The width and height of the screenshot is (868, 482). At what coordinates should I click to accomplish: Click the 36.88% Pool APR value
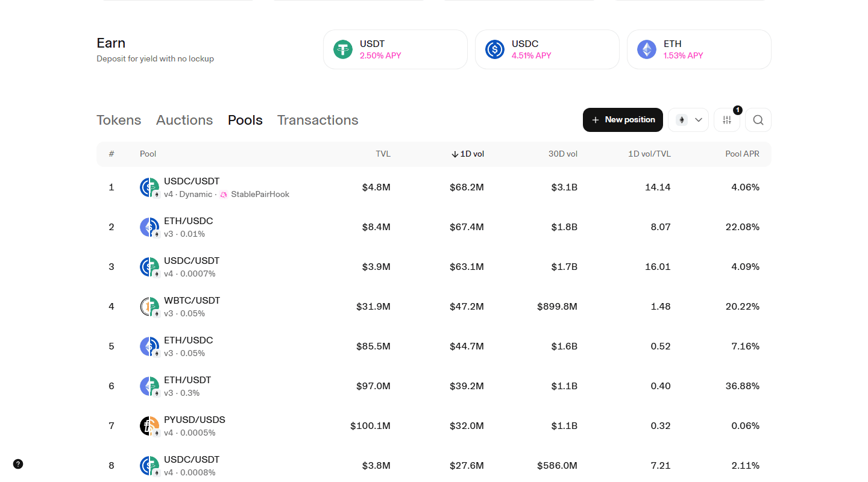[x=743, y=386]
